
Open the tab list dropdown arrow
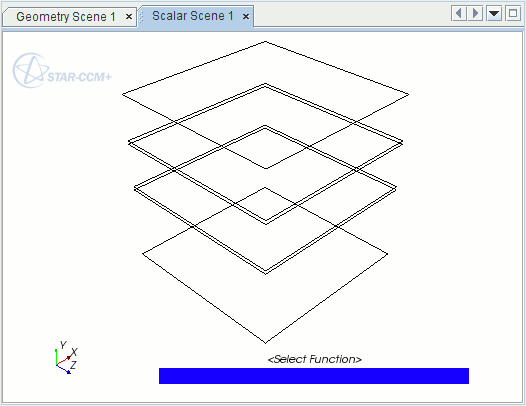pyautogui.click(x=494, y=13)
